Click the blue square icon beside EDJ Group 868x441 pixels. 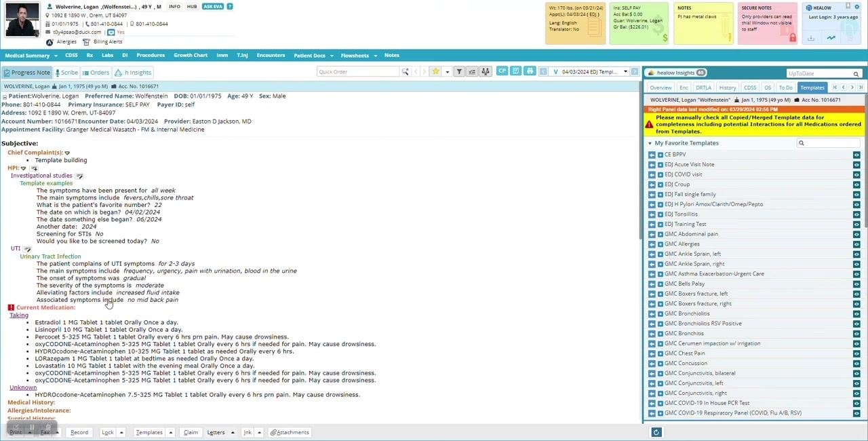pyautogui.click(x=660, y=185)
